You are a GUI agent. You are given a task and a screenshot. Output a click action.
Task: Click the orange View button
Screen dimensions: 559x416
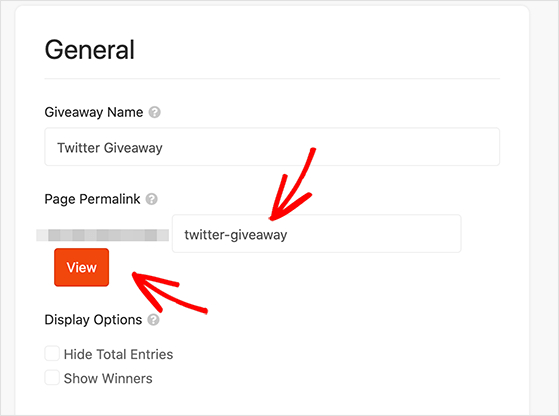coord(82,267)
